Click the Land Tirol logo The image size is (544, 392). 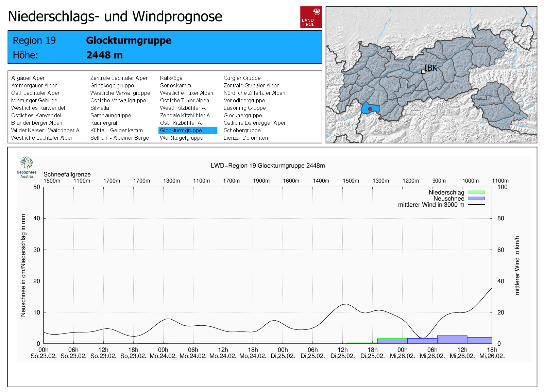click(x=311, y=17)
